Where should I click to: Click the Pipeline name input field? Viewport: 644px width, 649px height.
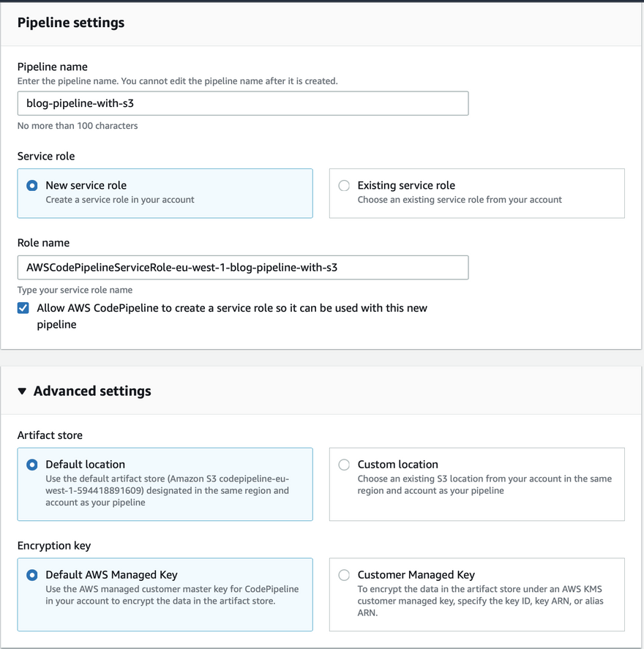click(242, 103)
